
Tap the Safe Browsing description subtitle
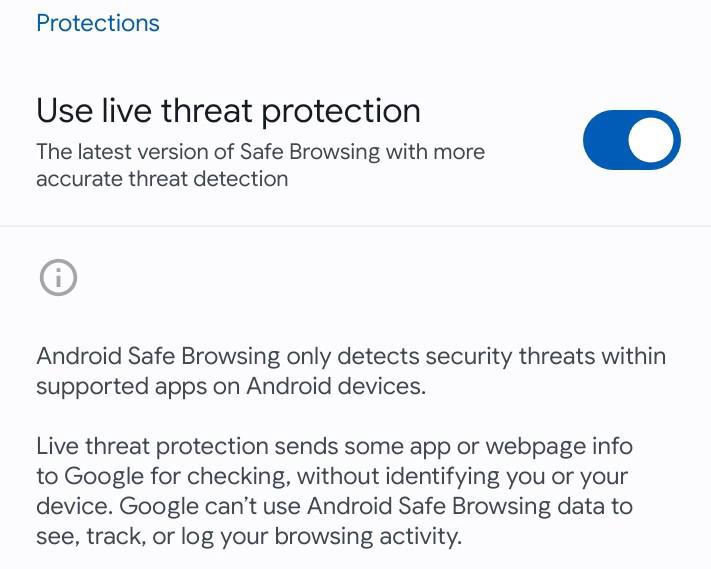click(x=260, y=165)
